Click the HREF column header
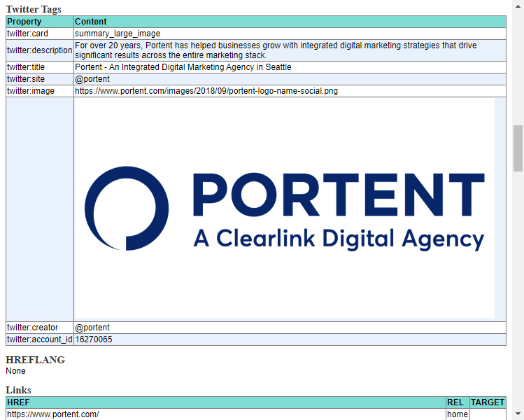 point(226,402)
